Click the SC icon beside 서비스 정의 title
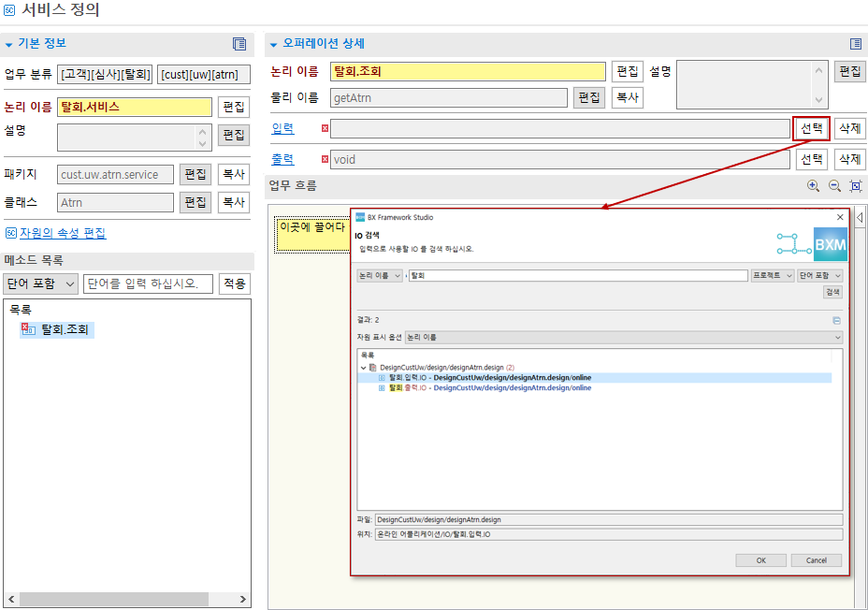 click(10, 11)
